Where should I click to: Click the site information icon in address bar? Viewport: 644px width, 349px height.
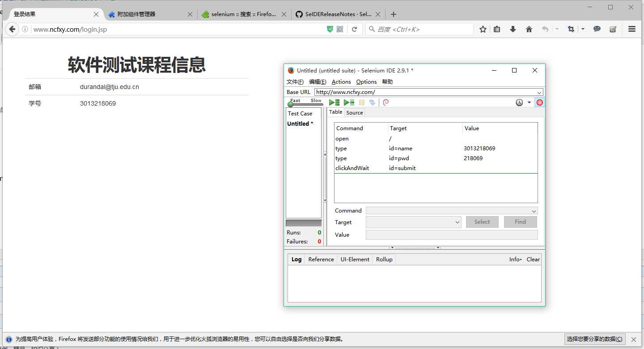(25, 30)
